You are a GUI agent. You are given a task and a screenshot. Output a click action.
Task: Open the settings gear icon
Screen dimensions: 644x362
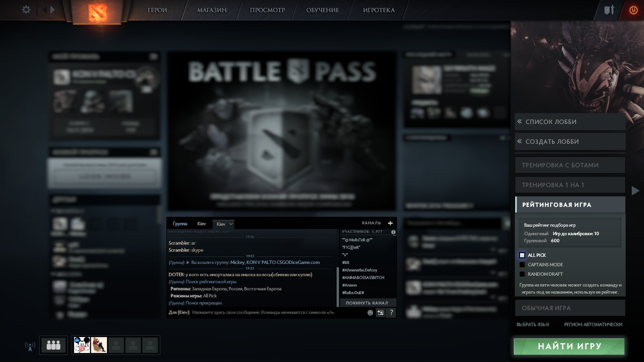[26, 9]
